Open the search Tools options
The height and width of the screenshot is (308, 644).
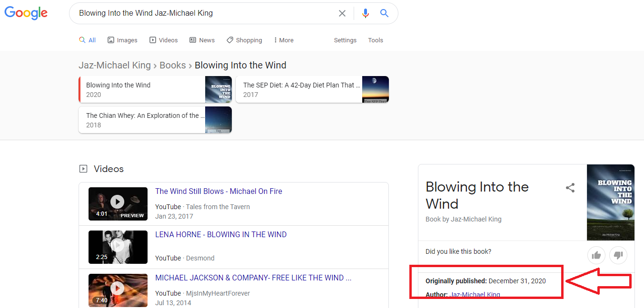coord(375,40)
